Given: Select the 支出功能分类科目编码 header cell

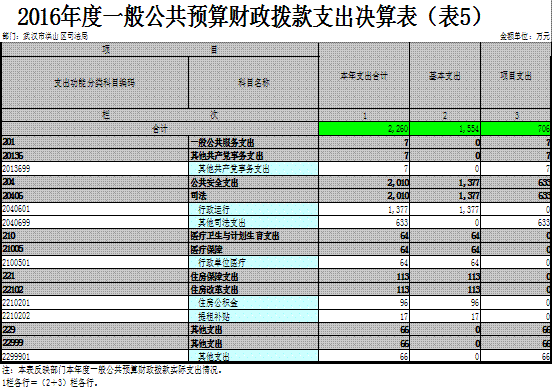Looking at the screenshot, I should tap(95, 83).
